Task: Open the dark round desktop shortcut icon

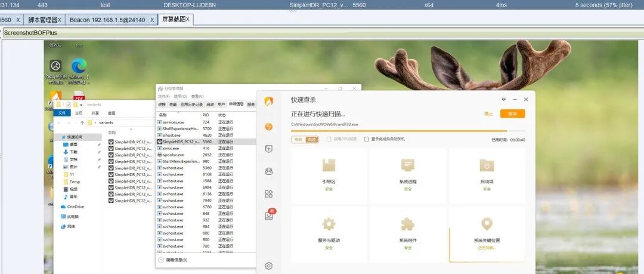Action: coord(56,66)
